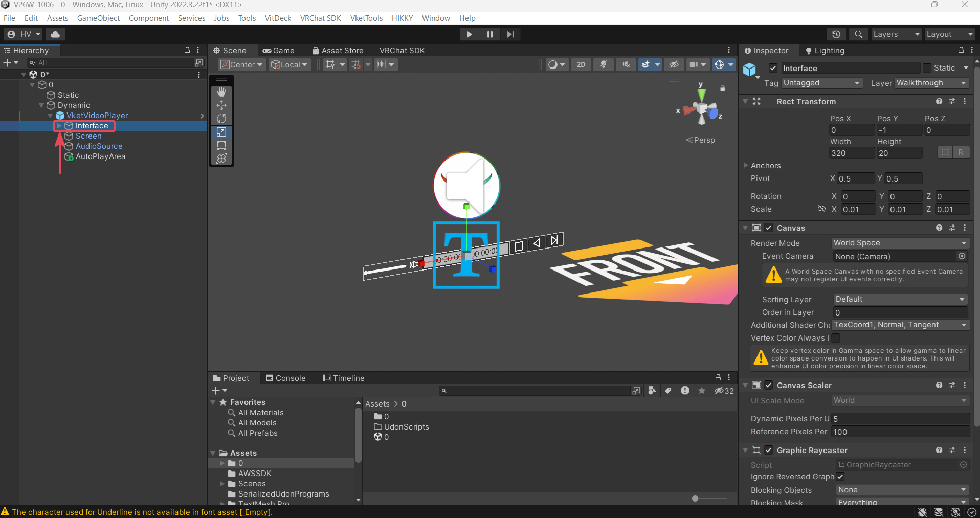Select the Move tool in Scene toolbar
Screen dimensions: 980x518
221,105
